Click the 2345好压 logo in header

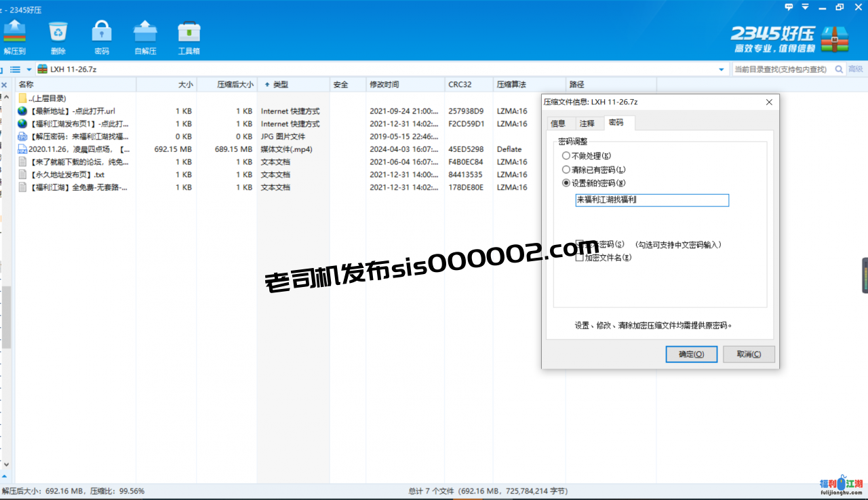791,39
